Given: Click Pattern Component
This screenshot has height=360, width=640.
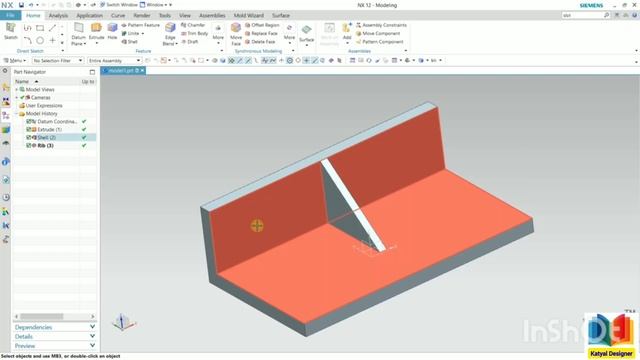Looking at the screenshot, I should [380, 42].
